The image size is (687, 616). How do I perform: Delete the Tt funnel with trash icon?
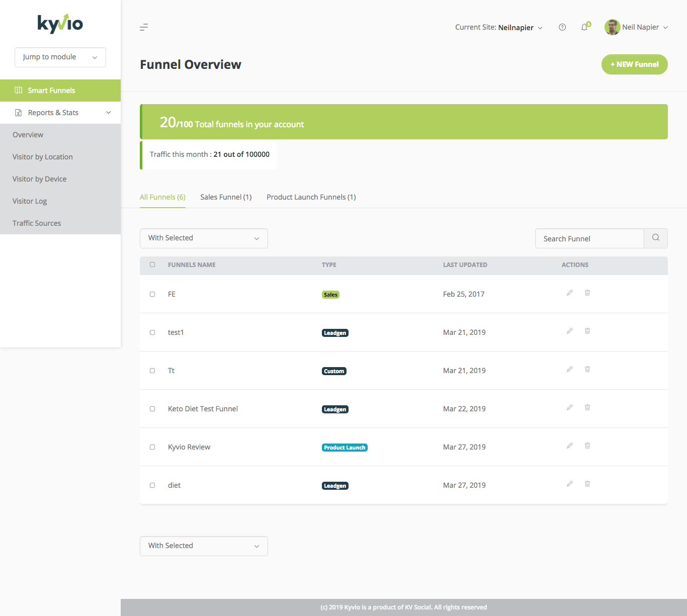click(x=587, y=369)
